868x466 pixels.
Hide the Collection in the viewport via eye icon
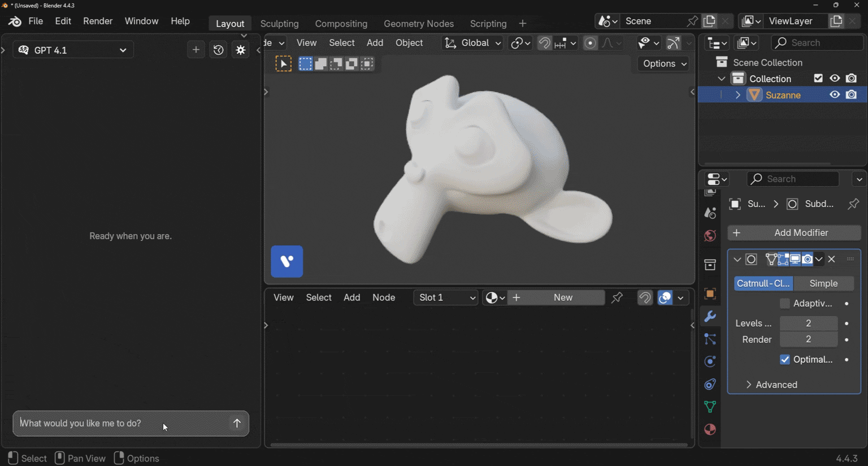tap(835, 79)
